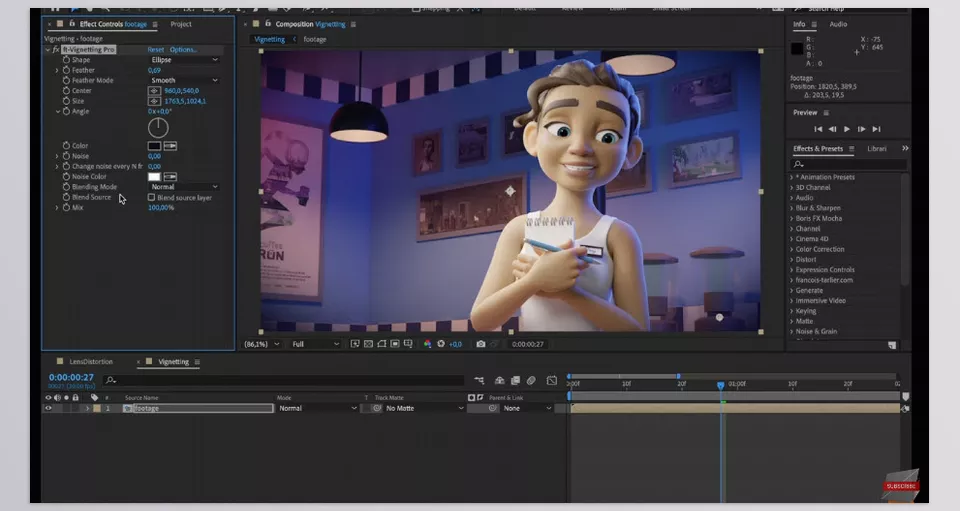Hide the footage layer with eye icon
The image size is (960, 511).
[48, 408]
